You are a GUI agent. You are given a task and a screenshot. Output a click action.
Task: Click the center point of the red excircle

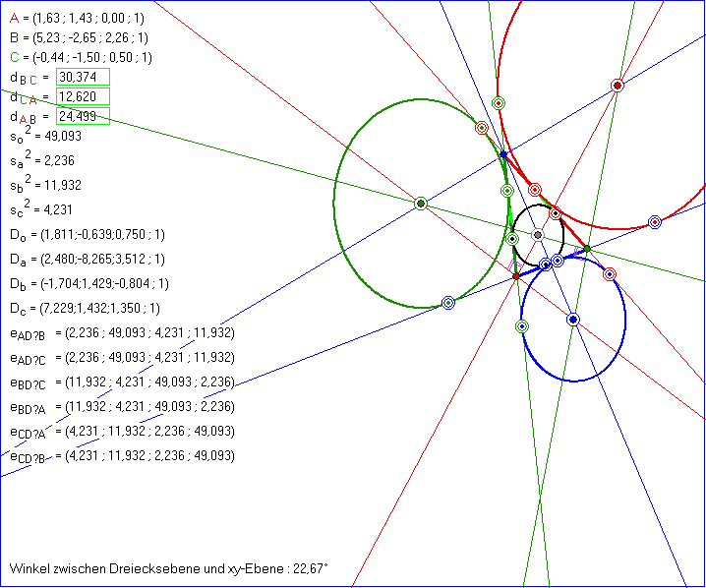618,86
